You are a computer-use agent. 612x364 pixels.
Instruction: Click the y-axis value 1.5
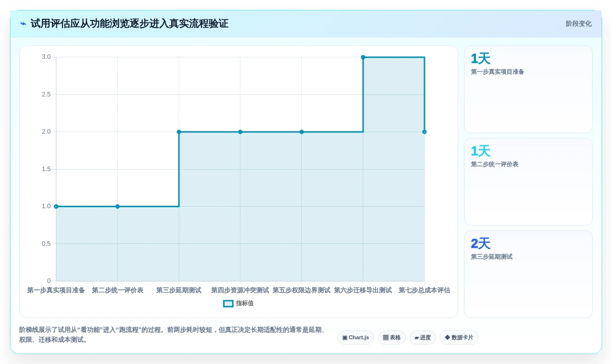click(46, 169)
